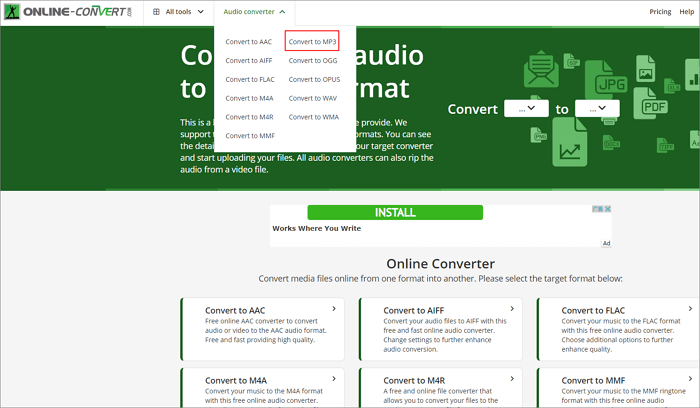The image size is (700, 408).
Task: Click the small Ad label in the banner
Action: (x=606, y=243)
